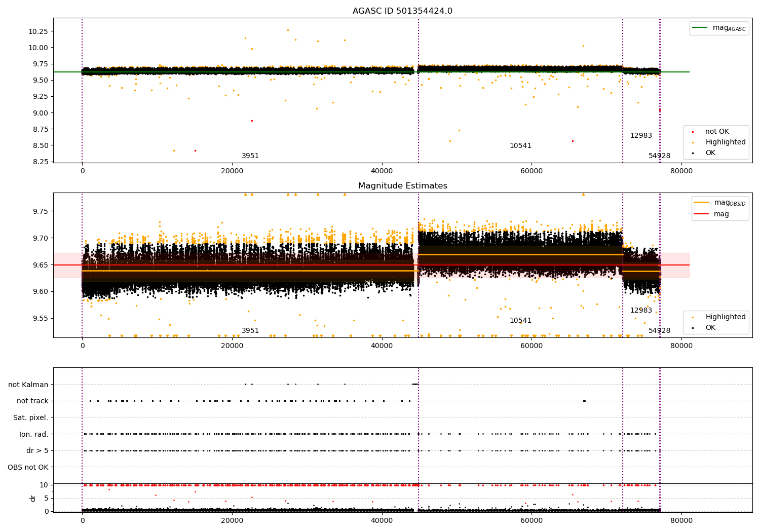Click obsid label 54928 in AGASC ID plot
The image size is (760, 532).
[659, 156]
